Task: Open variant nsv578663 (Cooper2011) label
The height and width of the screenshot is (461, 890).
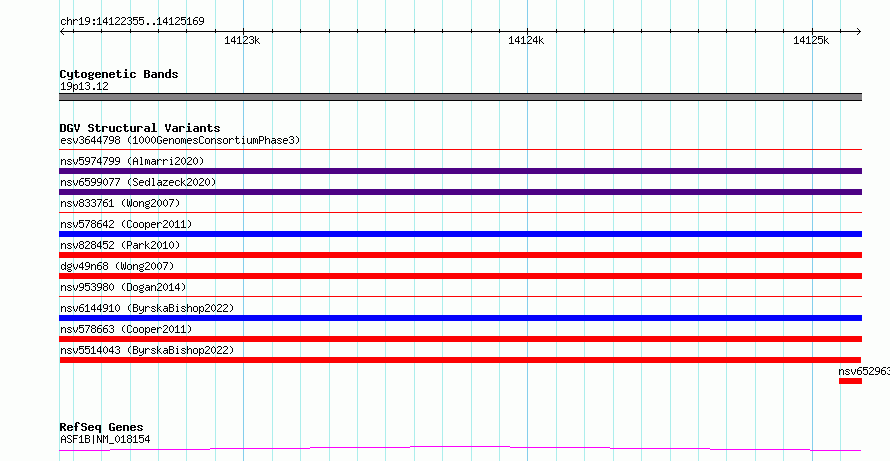Action: [126, 329]
